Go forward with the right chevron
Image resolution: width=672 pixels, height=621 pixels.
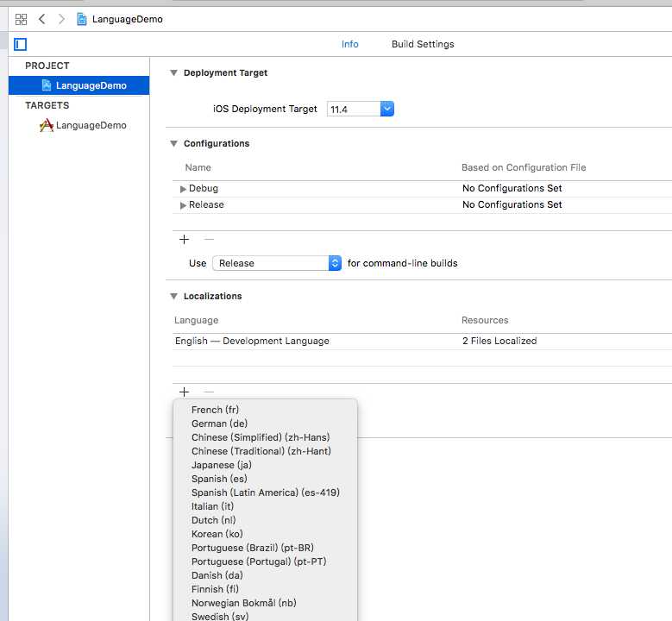(x=61, y=19)
